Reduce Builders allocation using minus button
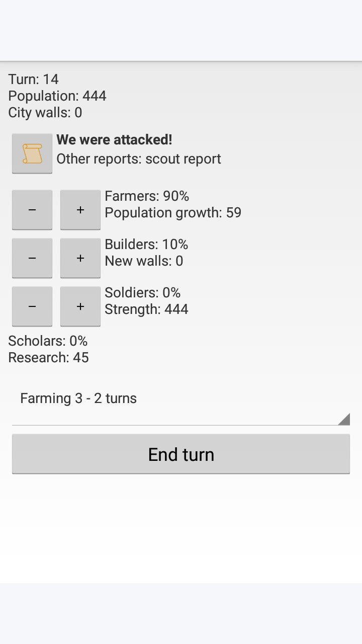 point(32,258)
